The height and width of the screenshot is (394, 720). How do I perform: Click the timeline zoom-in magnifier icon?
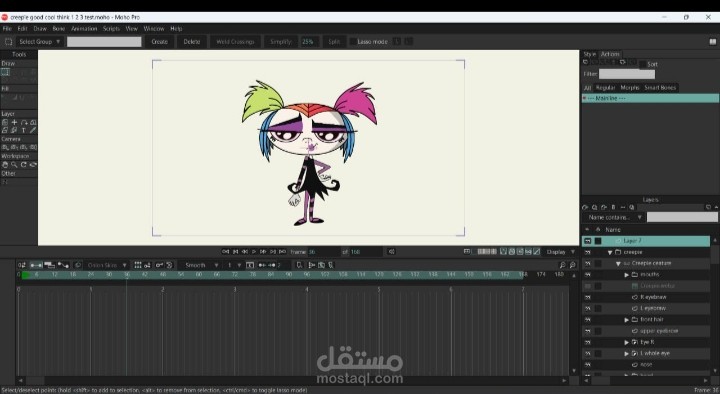pos(573,265)
